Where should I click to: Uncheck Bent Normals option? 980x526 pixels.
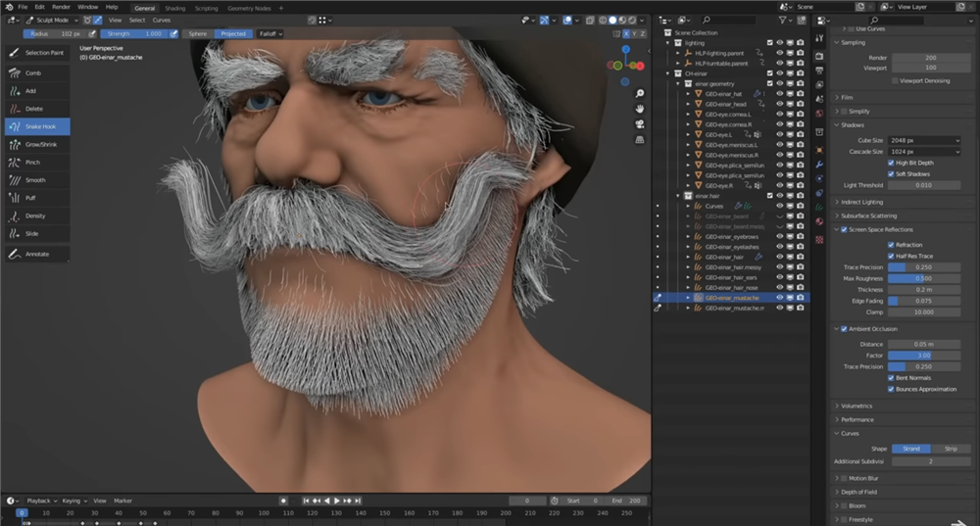click(891, 377)
